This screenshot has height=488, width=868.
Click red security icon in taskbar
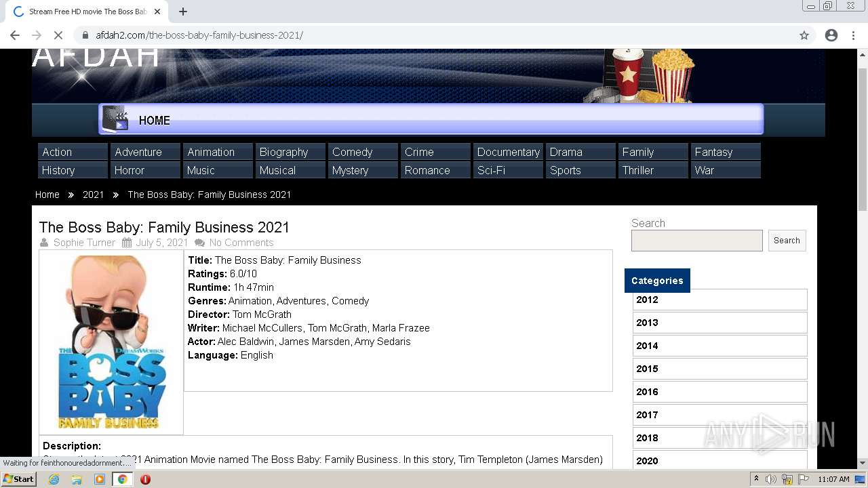(x=145, y=479)
